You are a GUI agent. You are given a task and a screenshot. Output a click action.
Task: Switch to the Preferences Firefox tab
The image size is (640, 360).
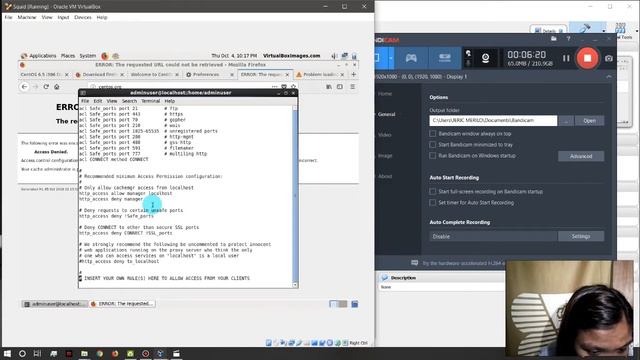(209, 75)
